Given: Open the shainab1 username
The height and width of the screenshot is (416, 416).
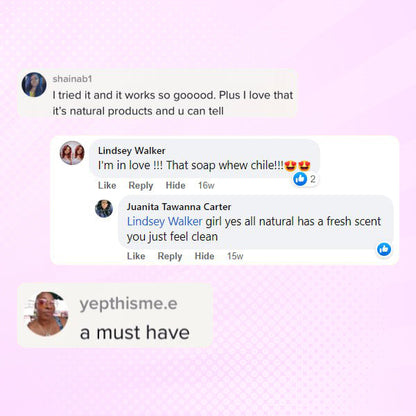Looking at the screenshot, I should click(72, 79).
